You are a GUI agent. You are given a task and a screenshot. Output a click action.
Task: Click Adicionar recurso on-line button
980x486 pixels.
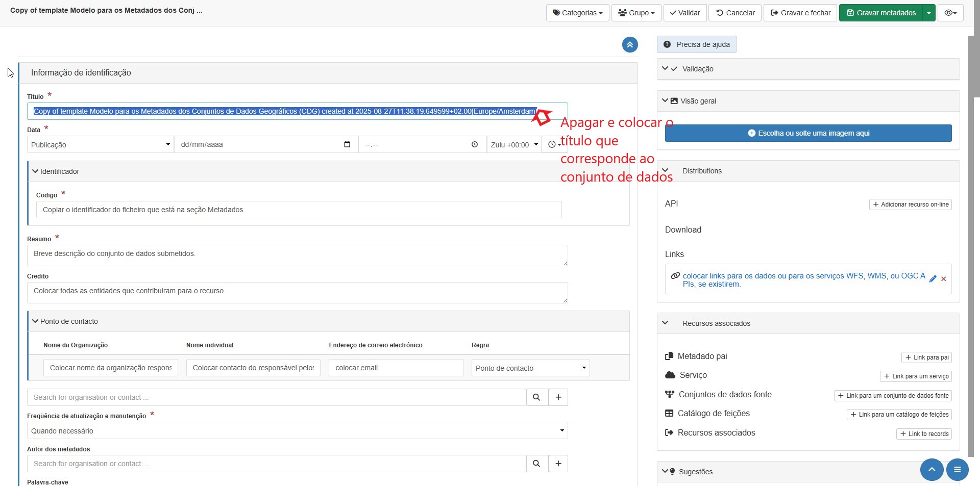tap(910, 204)
